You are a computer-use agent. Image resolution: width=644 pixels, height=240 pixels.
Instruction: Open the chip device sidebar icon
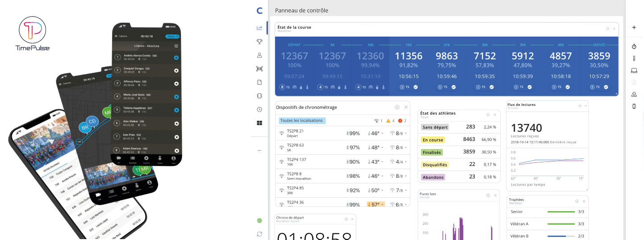pos(259,96)
